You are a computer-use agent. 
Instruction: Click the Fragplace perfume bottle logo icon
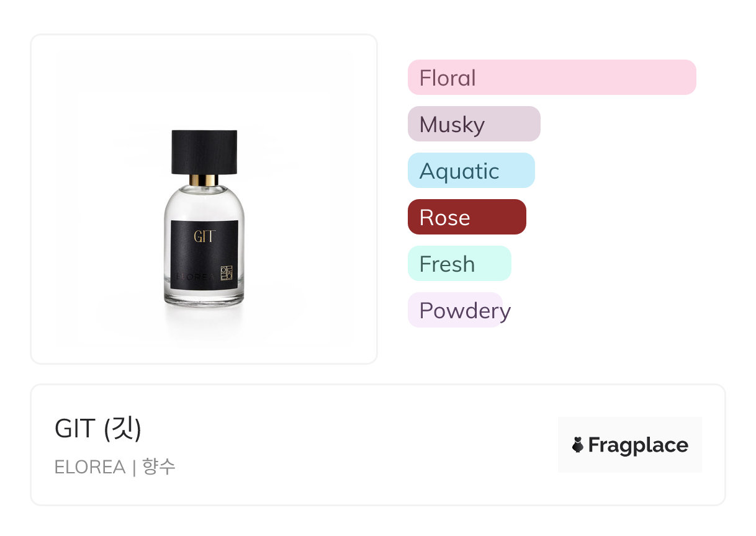pyautogui.click(x=578, y=445)
